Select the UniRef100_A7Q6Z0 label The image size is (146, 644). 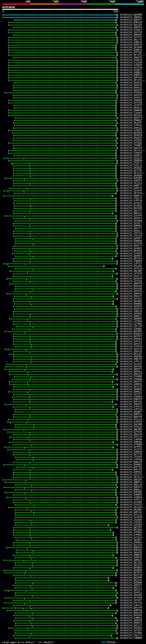[131, 30]
